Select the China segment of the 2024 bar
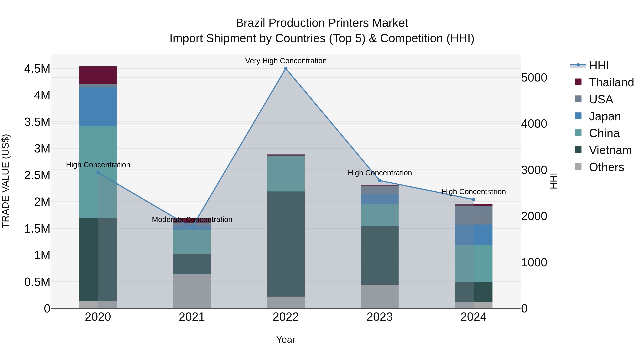 pos(474,264)
